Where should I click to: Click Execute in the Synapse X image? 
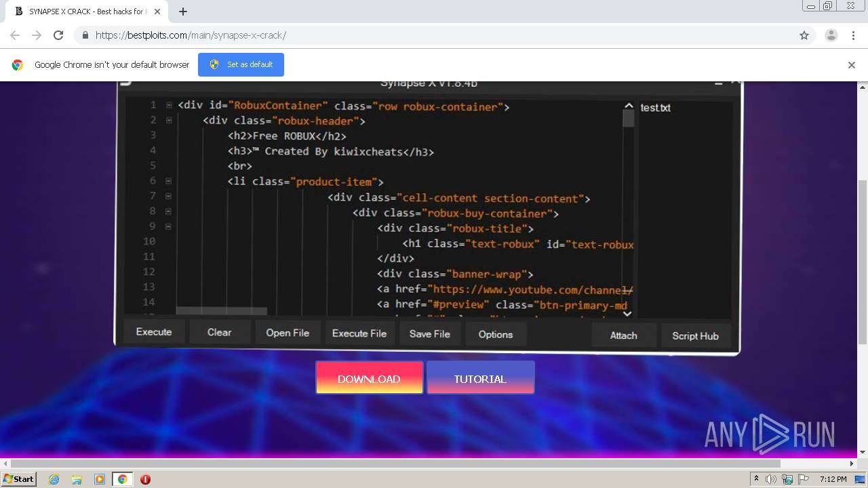click(154, 332)
